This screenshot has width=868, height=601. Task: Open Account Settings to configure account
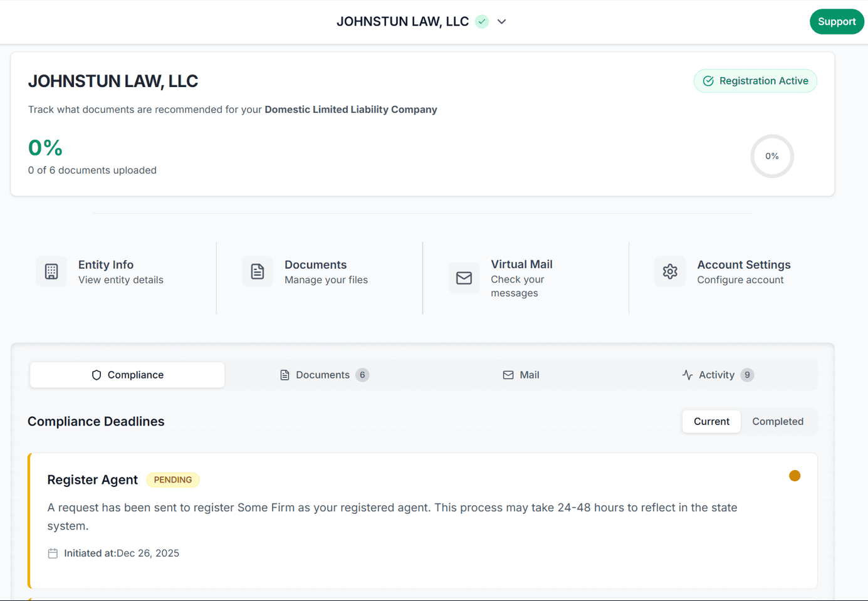tap(733, 272)
